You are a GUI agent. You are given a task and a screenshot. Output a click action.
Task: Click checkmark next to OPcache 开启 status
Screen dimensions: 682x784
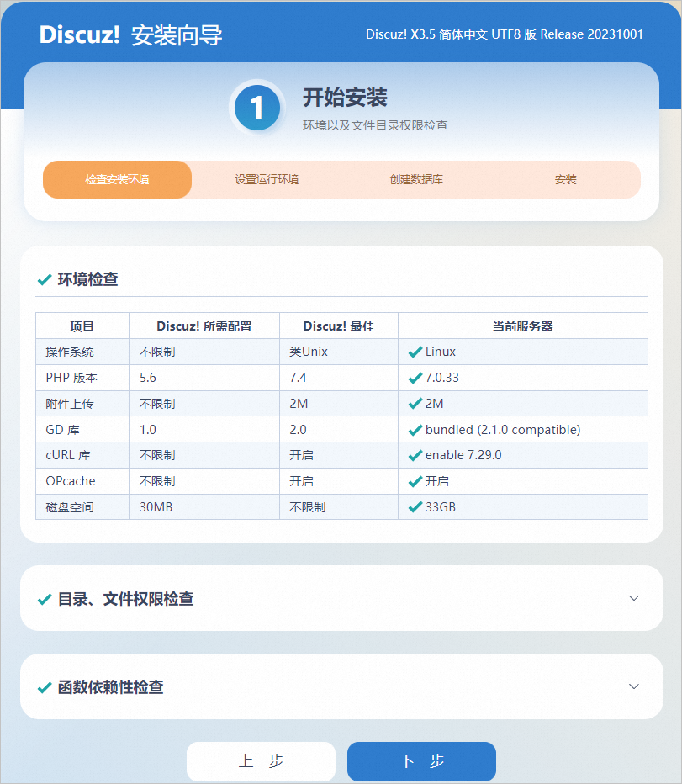pos(415,481)
